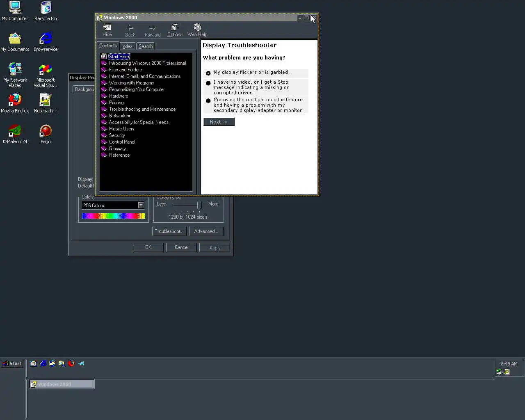Click Internet Explorer quick launch icon
The height and width of the screenshot is (420, 525).
43,363
